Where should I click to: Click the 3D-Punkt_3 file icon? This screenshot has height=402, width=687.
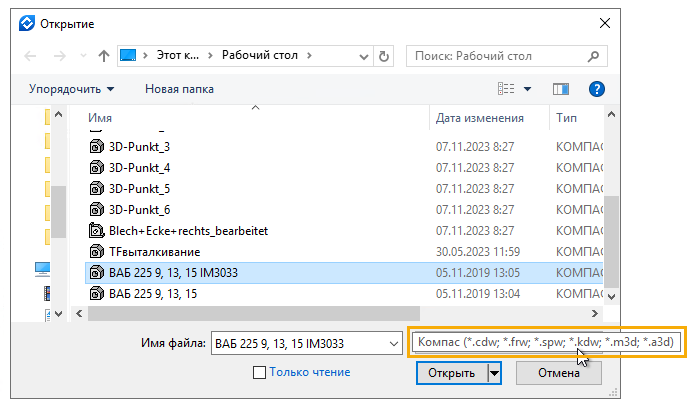pyautogui.click(x=97, y=146)
